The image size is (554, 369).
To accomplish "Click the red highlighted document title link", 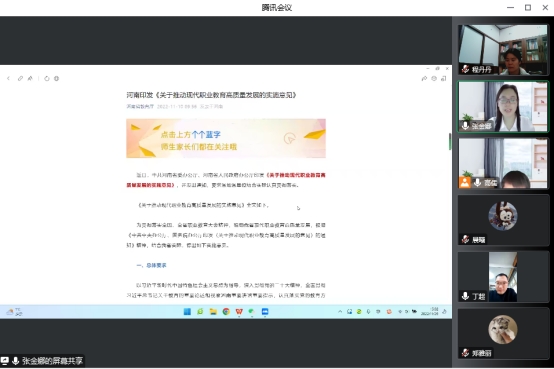I will (226, 180).
